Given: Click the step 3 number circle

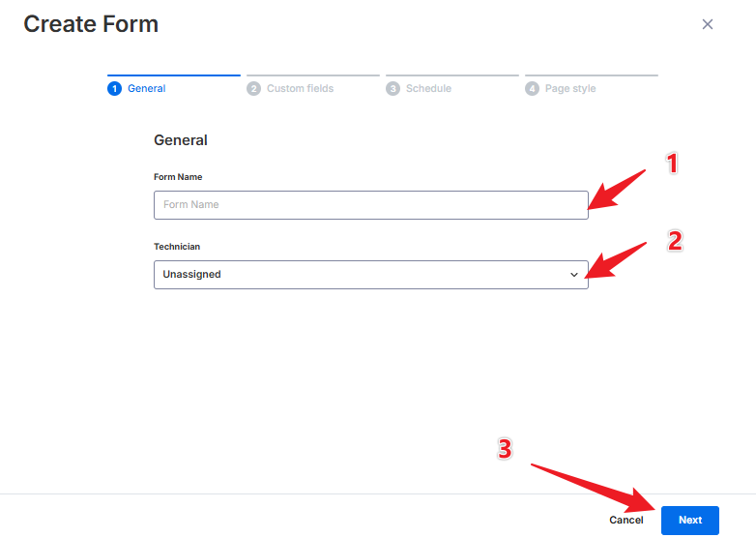Looking at the screenshot, I should point(393,89).
